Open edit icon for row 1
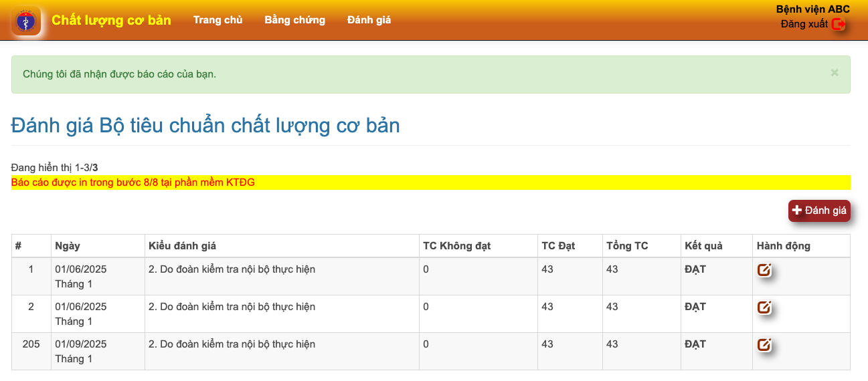This screenshot has height=381, width=868. click(764, 270)
